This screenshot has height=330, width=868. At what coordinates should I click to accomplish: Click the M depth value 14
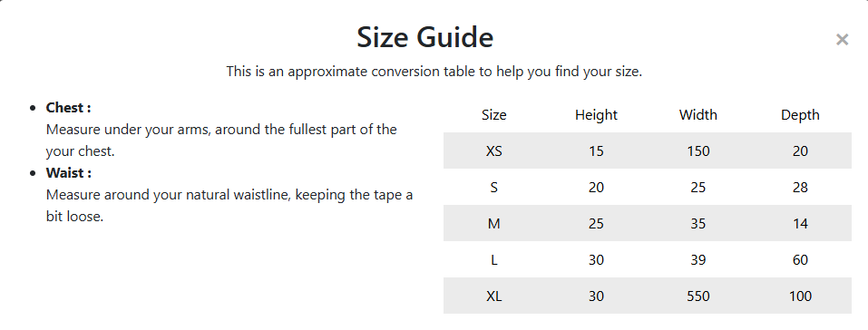click(x=800, y=223)
